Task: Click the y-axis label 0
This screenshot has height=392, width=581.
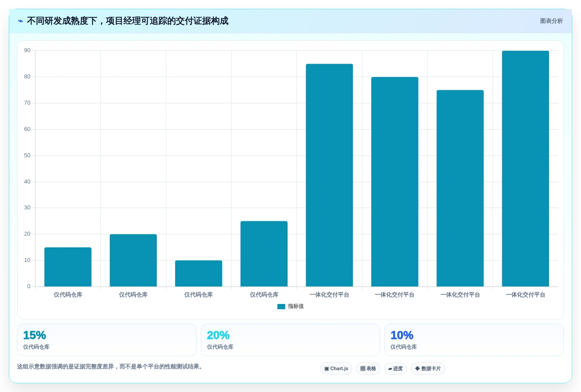Action: (x=29, y=286)
